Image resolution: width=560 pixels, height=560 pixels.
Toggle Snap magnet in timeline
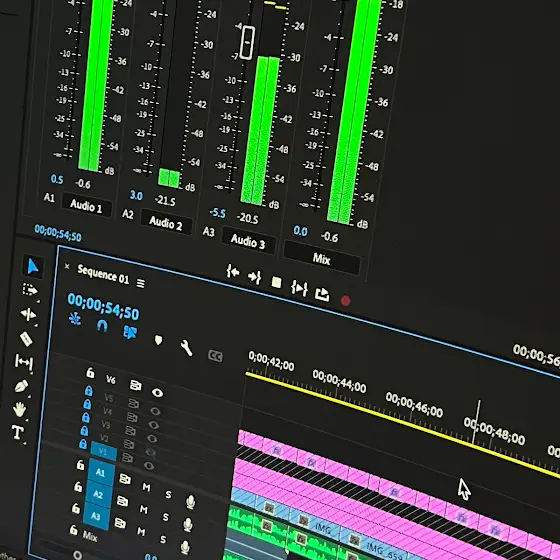click(102, 325)
